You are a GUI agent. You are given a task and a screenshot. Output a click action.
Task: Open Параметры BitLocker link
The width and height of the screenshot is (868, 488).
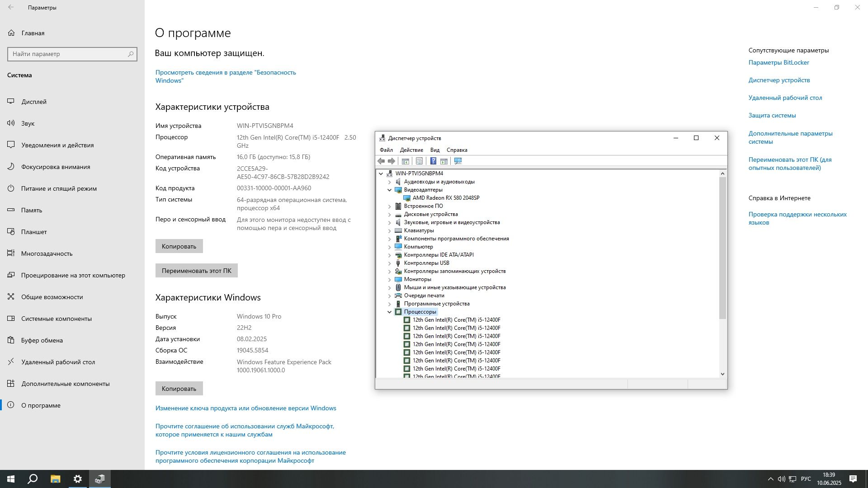778,62
